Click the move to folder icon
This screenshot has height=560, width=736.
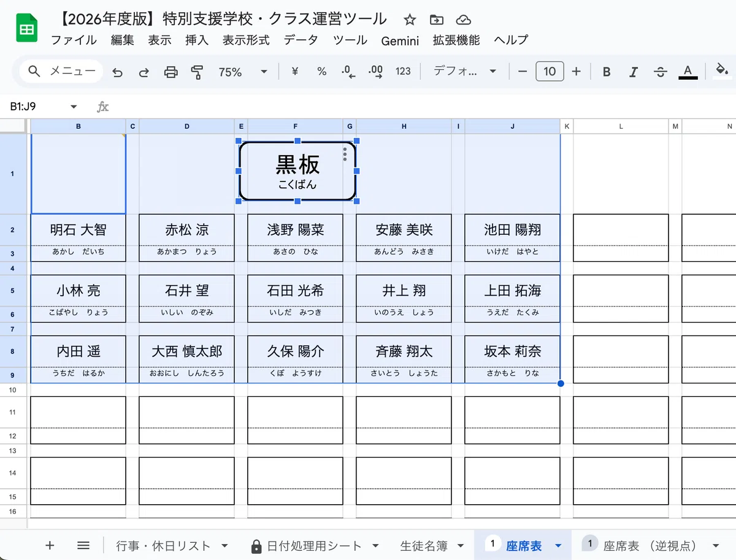(x=437, y=20)
